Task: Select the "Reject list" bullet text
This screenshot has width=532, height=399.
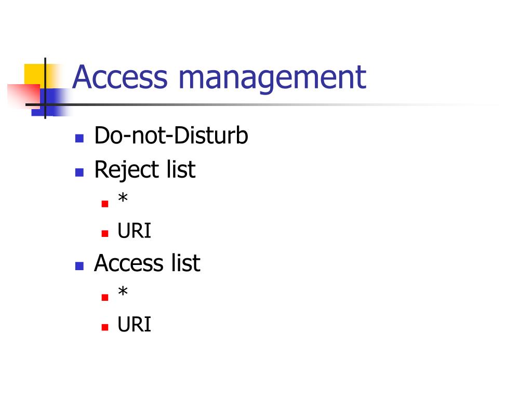Action: coord(145,170)
